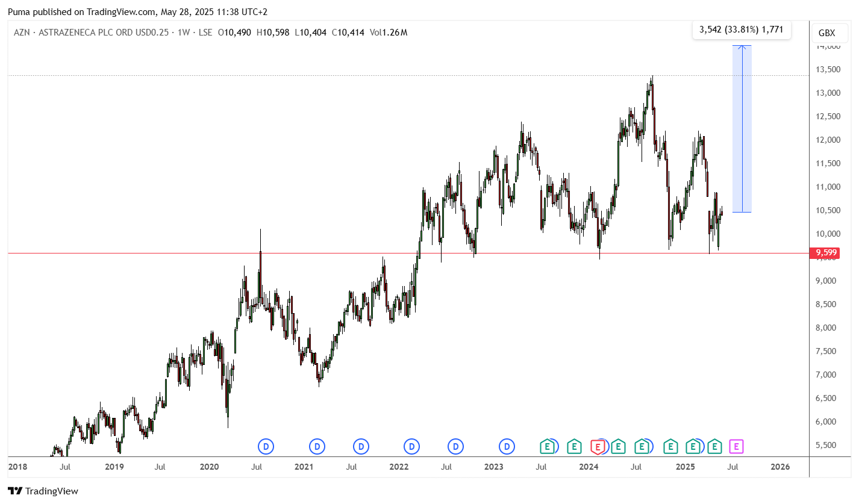Click the Vol 1.26M volume readout
This screenshot has width=859, height=504.
[388, 33]
